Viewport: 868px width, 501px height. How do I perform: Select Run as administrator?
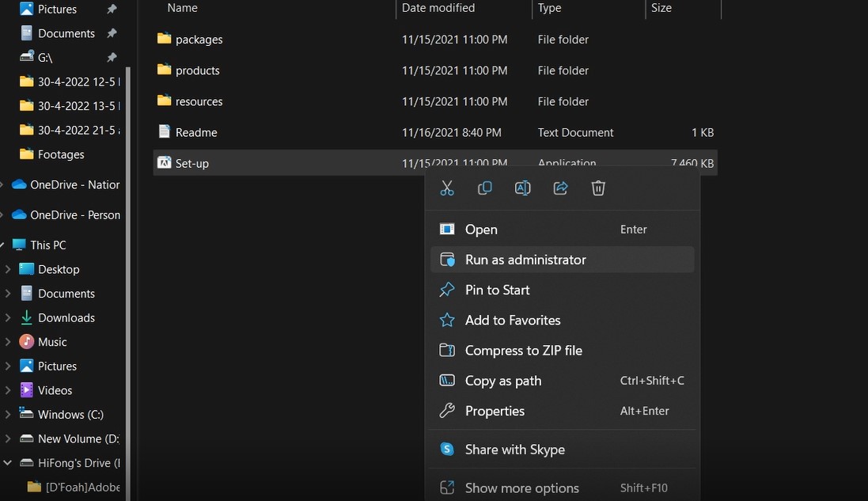[x=525, y=260]
